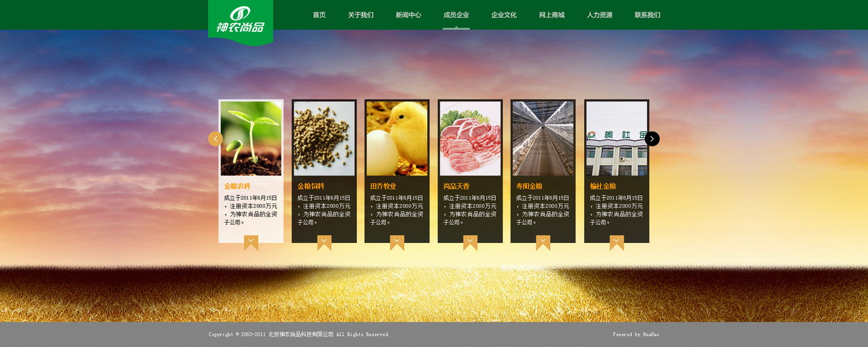
Task: Click the feed pellets thumbnail
Action: (x=324, y=138)
